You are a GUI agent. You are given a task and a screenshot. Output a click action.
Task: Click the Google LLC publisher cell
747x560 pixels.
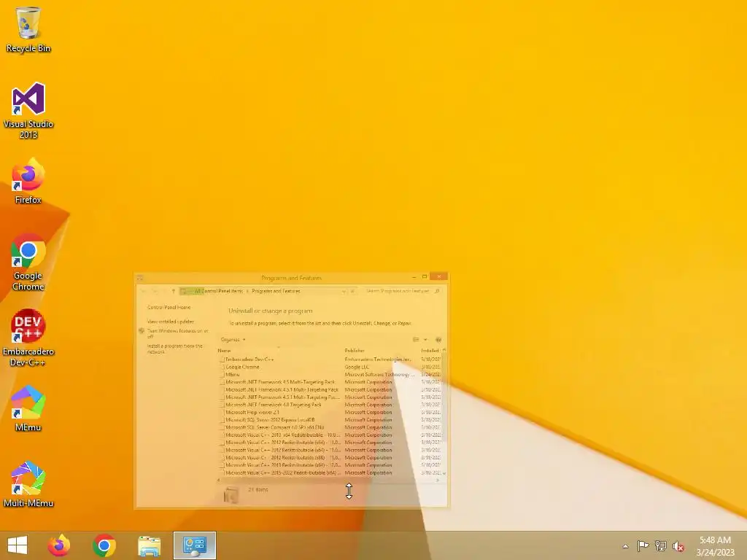357,367
